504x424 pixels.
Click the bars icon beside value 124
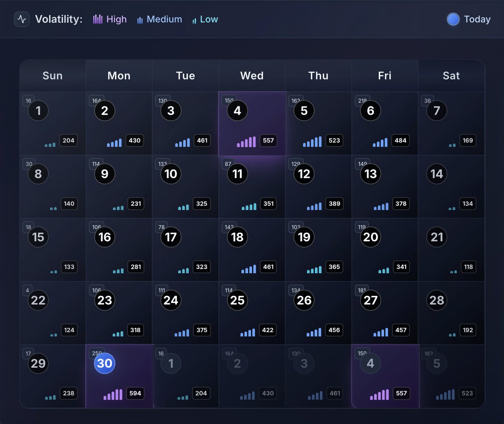click(53, 335)
